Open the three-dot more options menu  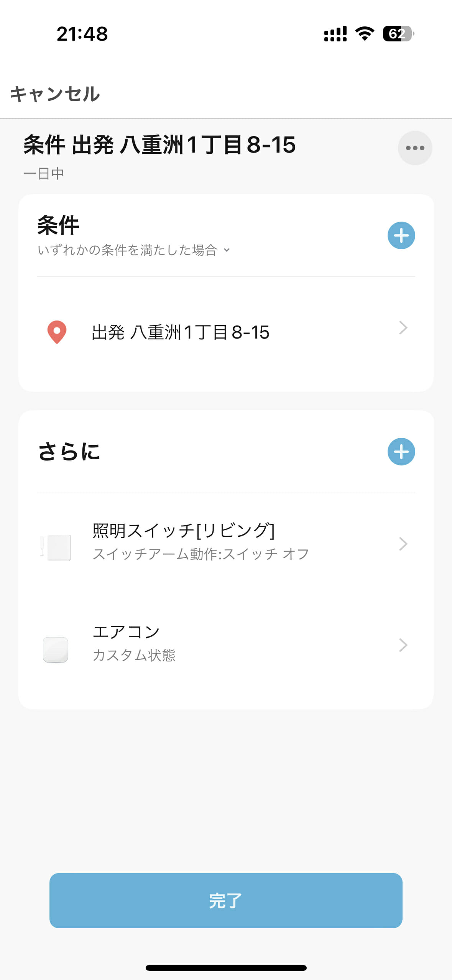(x=415, y=148)
